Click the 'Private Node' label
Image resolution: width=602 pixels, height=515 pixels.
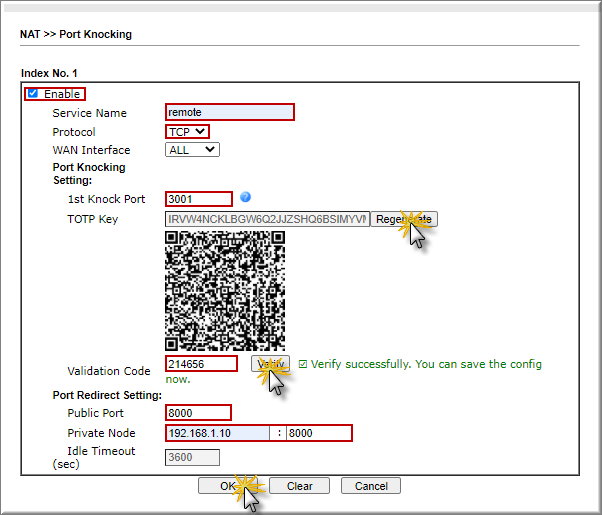(x=101, y=433)
